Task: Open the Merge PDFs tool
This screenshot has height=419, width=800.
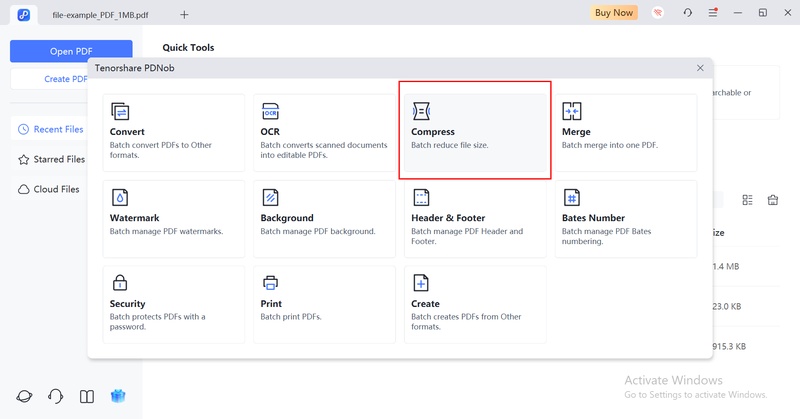Action: [626, 132]
